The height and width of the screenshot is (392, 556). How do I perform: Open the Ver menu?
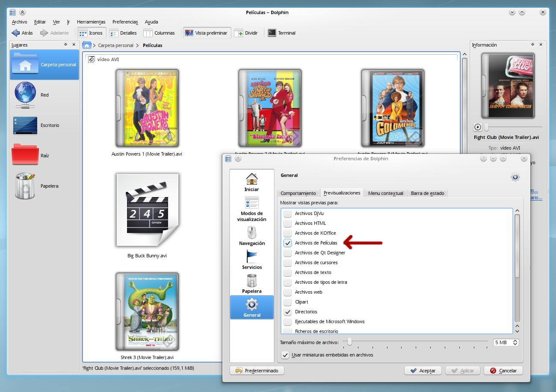click(x=56, y=22)
